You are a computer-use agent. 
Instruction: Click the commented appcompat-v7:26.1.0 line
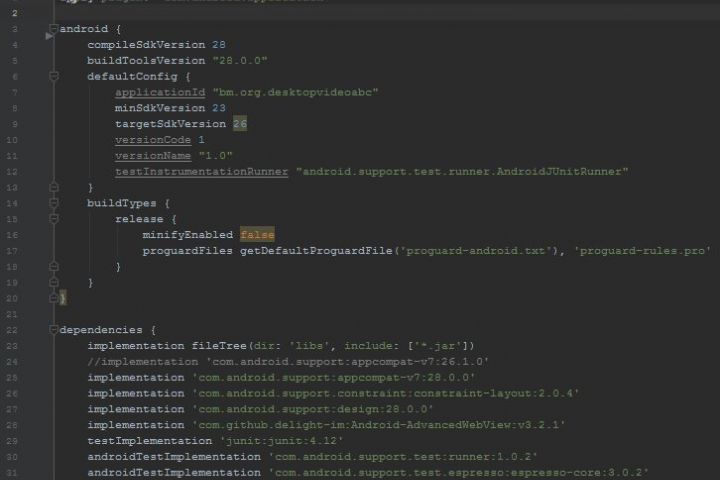pos(288,361)
